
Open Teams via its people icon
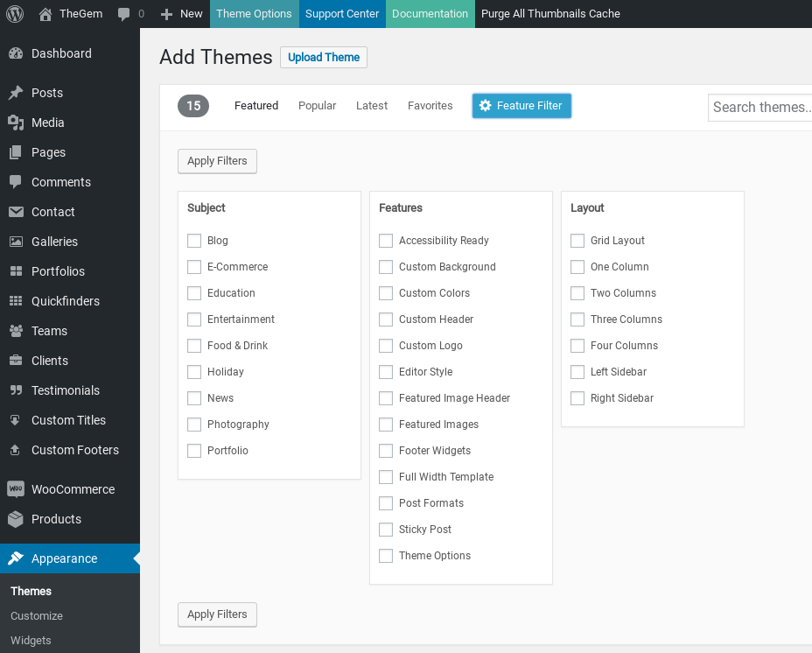16,331
